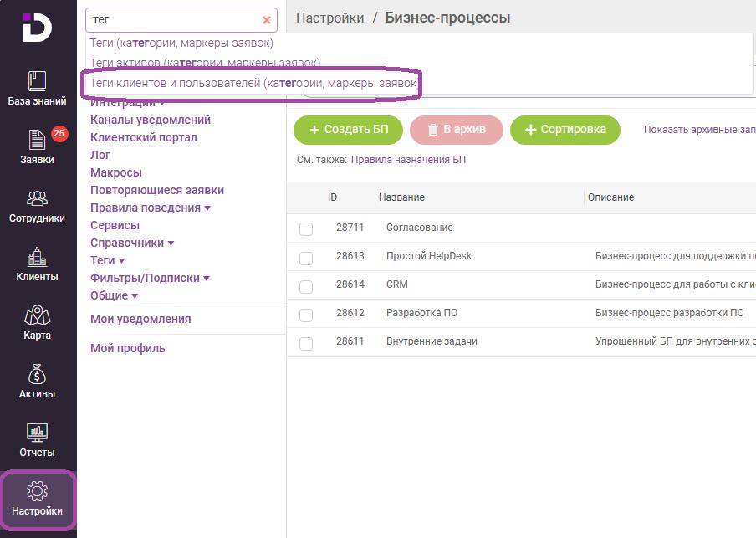Viewport: 756px width, 538px height.
Task: Open Клиенты clients sidebar icon
Action: pyautogui.click(x=38, y=264)
